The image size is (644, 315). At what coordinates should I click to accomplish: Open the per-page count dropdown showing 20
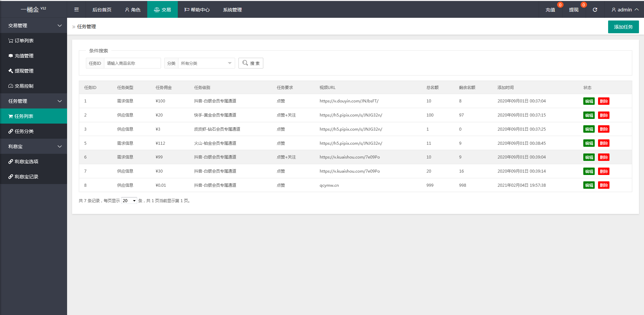(x=129, y=200)
